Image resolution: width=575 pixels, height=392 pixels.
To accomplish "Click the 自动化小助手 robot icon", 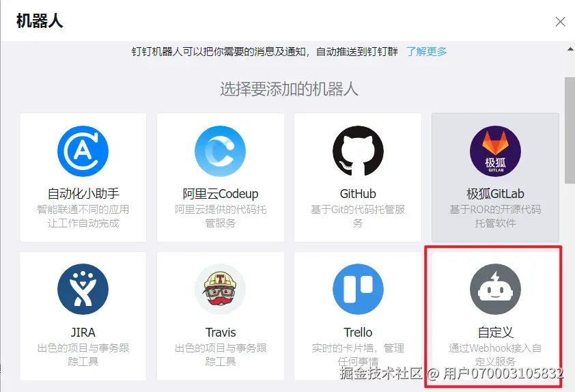I will point(83,151).
